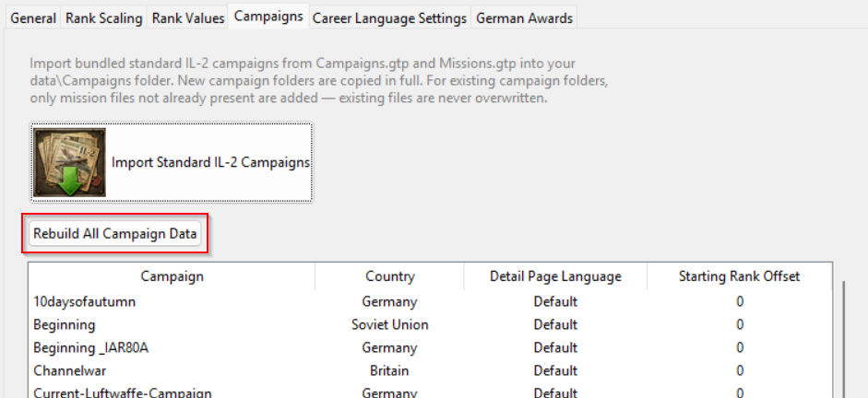
Task: Sort by the Campaign column header
Action: pyautogui.click(x=172, y=275)
